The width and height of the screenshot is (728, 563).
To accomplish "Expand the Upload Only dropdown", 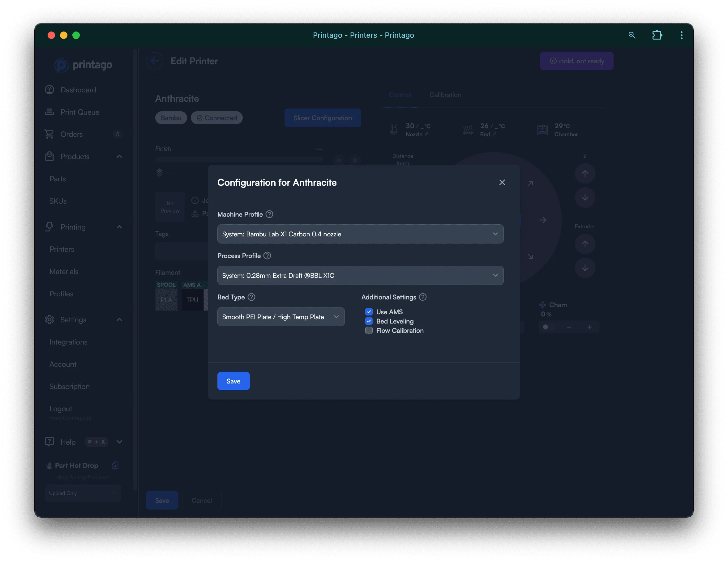I will tap(83, 493).
